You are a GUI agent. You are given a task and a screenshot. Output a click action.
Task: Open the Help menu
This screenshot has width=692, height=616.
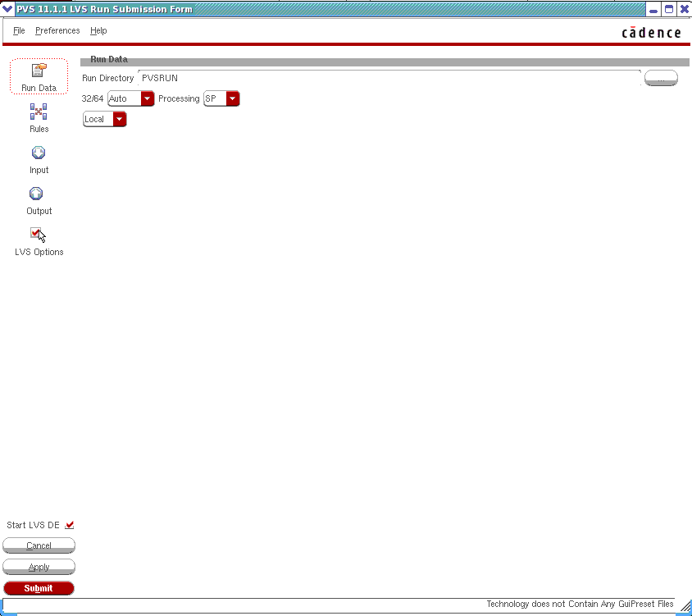[98, 30]
